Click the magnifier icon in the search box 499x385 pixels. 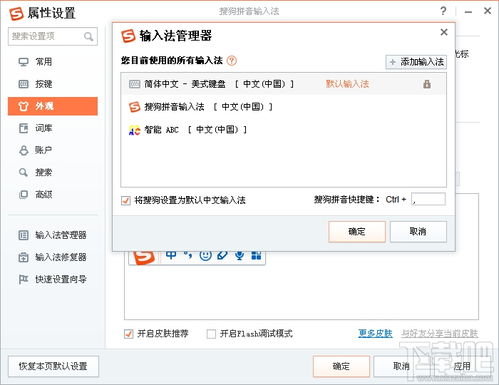(x=88, y=36)
